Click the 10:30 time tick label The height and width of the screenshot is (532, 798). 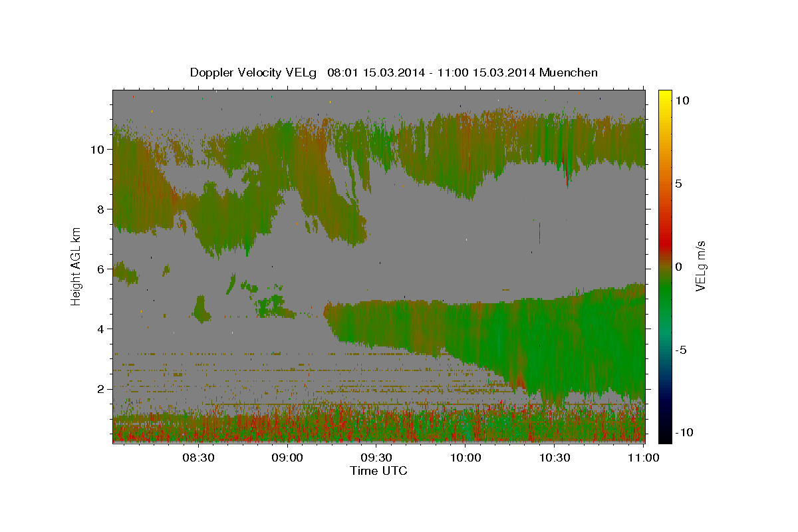[x=555, y=458]
